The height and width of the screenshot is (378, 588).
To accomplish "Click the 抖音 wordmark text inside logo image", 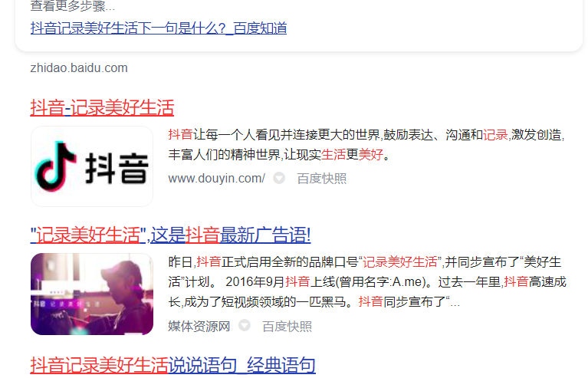I will (x=117, y=169).
